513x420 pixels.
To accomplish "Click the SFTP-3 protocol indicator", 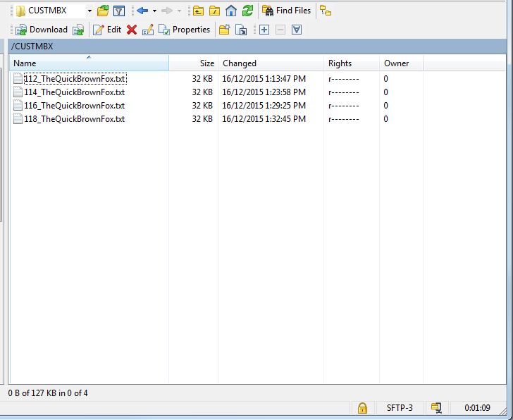I will pyautogui.click(x=400, y=408).
